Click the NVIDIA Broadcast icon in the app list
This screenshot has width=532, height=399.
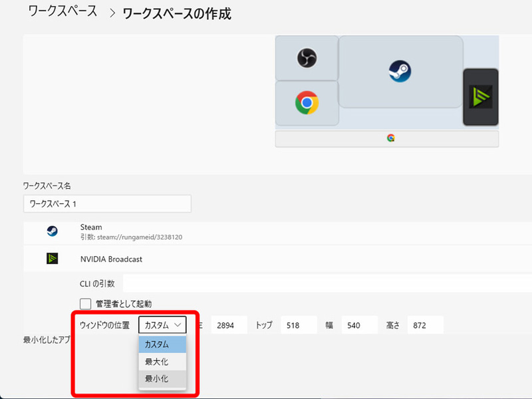click(x=51, y=259)
